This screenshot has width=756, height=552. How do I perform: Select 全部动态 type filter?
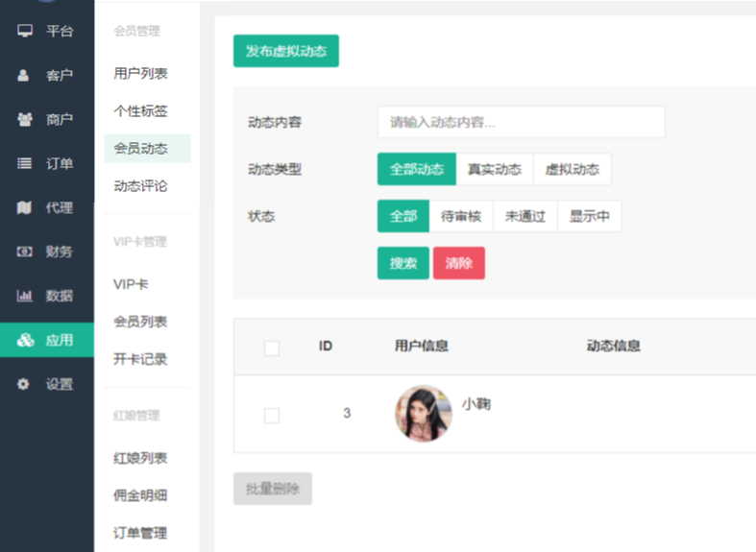click(417, 169)
